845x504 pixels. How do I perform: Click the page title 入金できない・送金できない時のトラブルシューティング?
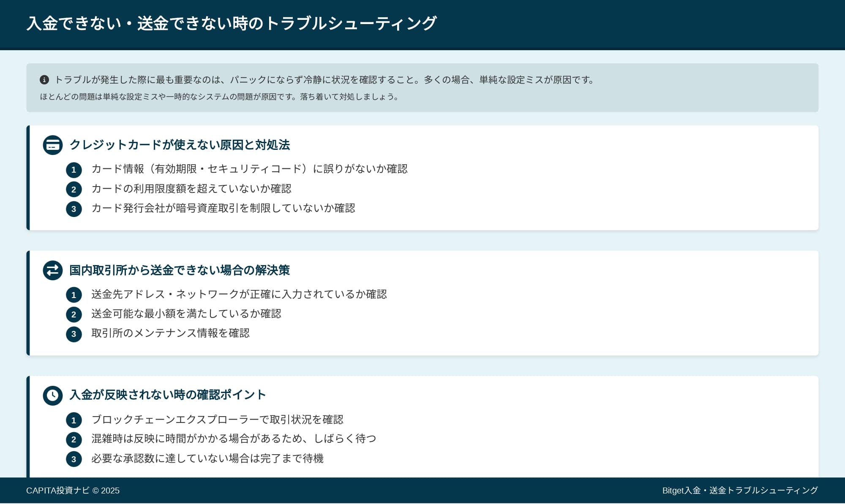(232, 23)
